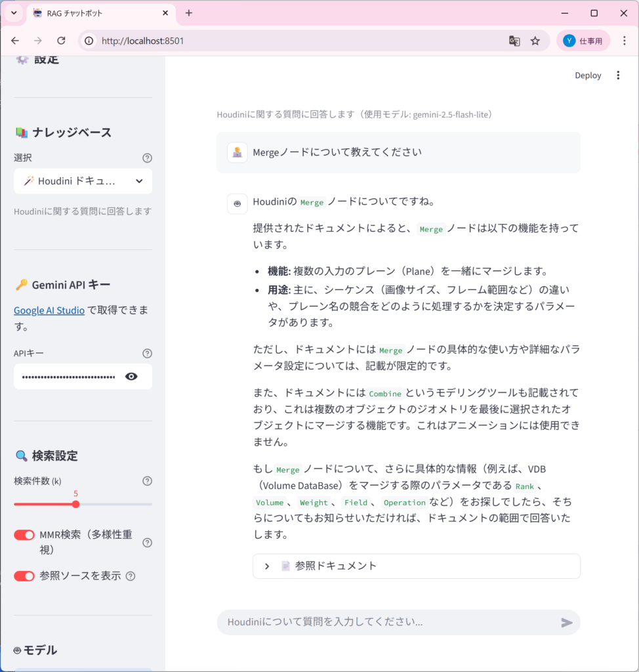Click the help icon beside MMR検索 toggle

(147, 543)
